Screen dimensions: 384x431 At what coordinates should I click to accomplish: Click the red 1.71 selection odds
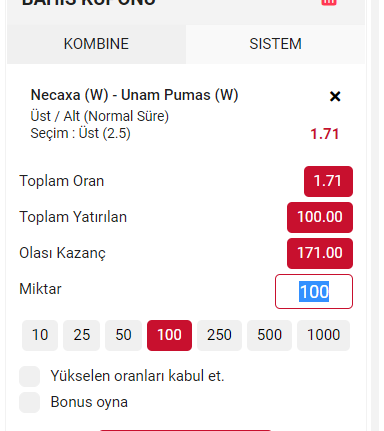click(324, 134)
